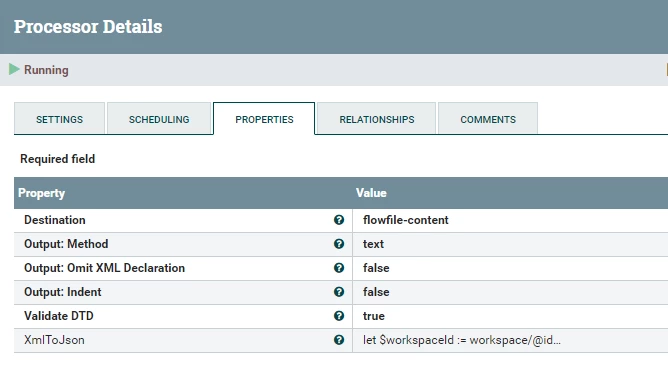Select Output: Indent value false
This screenshot has width=668, height=367.
(376, 292)
